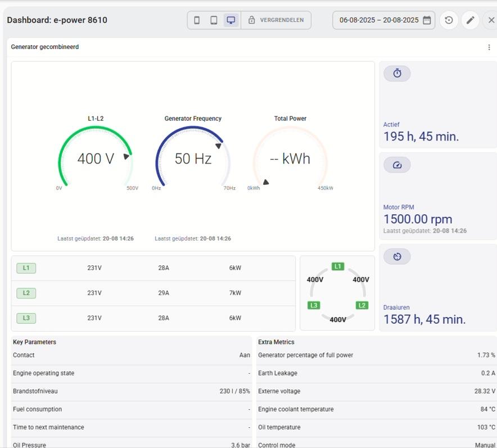
Task: Click the 06-08-2025 – 20-08-2025 date range field
Action: pos(379,20)
